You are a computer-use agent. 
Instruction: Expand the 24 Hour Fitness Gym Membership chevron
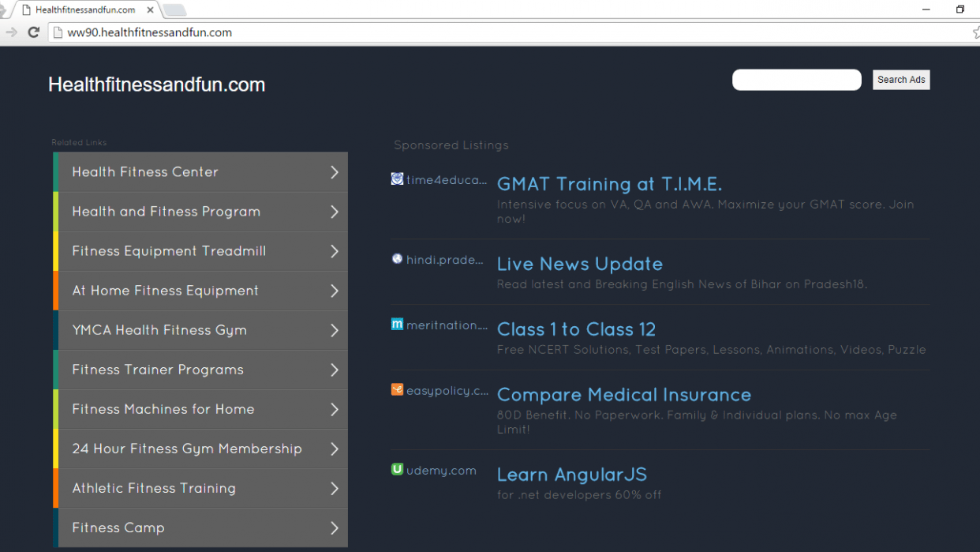[x=335, y=449]
